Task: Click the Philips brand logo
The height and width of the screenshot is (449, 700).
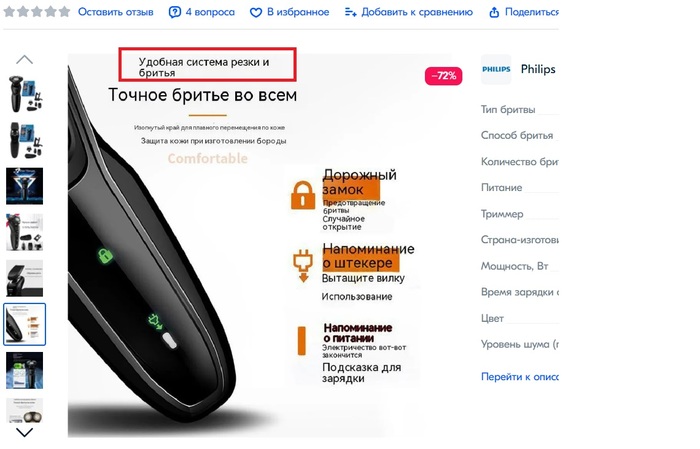Action: pyautogui.click(x=496, y=69)
